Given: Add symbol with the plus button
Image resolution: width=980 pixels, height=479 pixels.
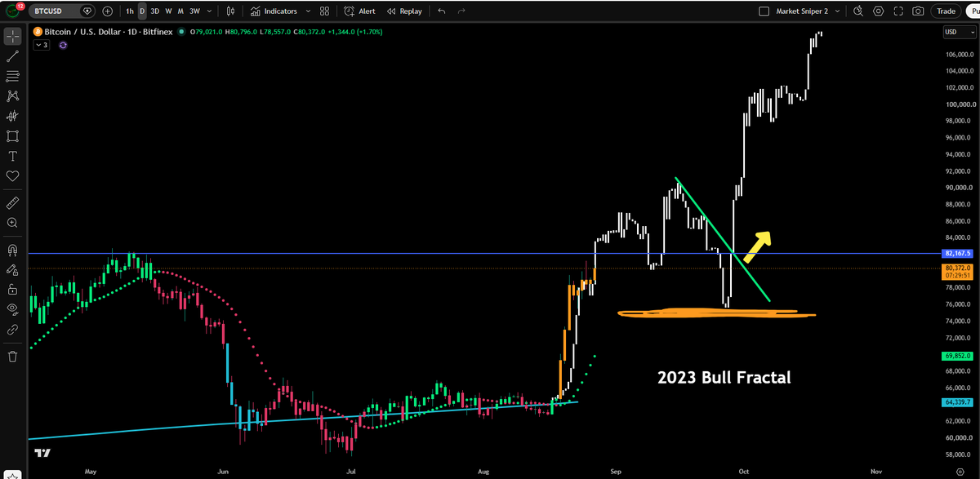Looking at the screenshot, I should point(108,11).
